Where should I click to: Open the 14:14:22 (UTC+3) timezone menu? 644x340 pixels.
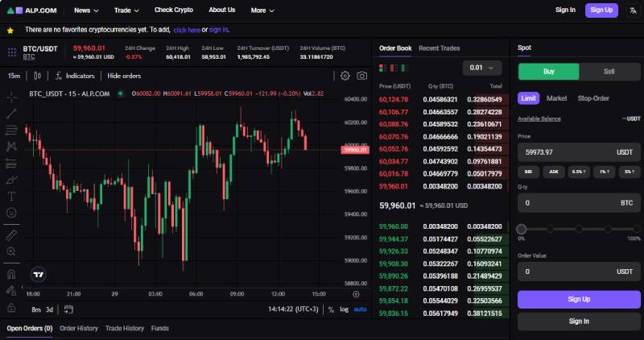293,309
